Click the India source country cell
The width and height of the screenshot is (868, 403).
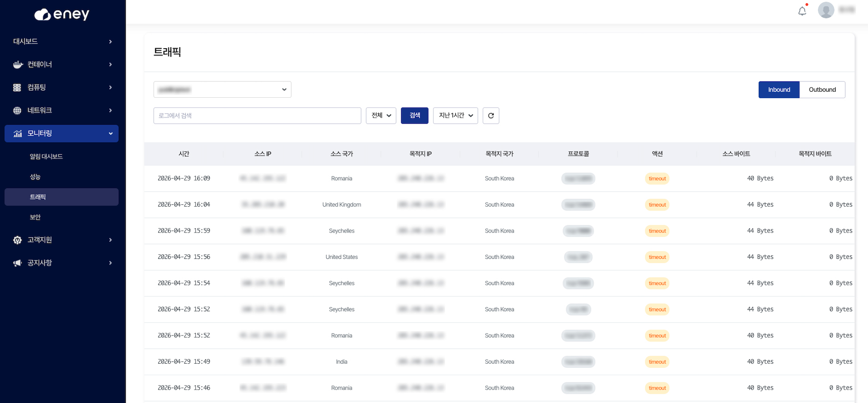[x=342, y=362]
